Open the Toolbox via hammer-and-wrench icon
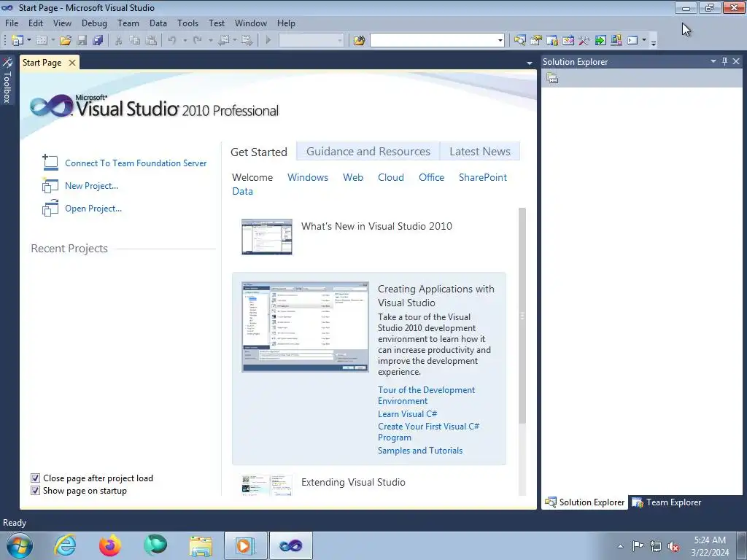The height and width of the screenshot is (560, 747). pyautogui.click(x=584, y=41)
